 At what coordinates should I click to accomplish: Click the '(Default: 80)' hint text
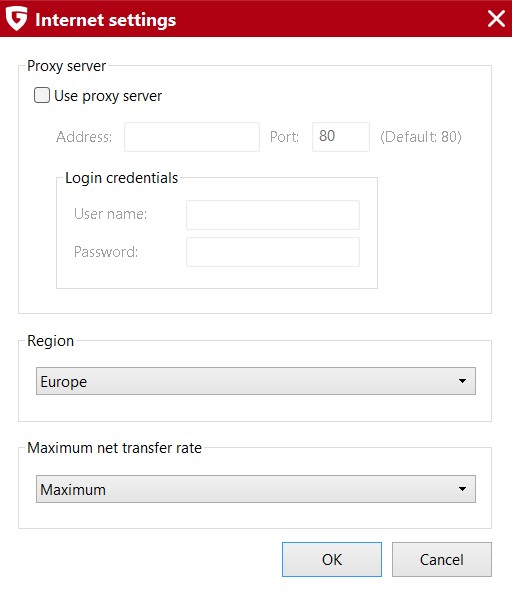tap(421, 137)
